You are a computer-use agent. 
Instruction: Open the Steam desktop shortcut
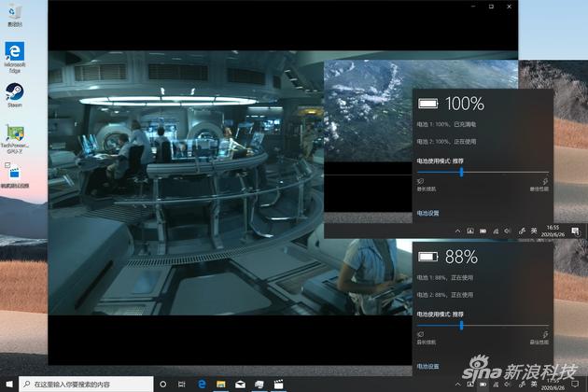15,92
